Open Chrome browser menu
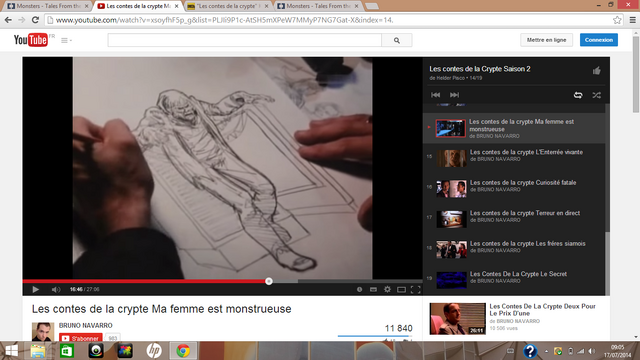 click(x=632, y=20)
